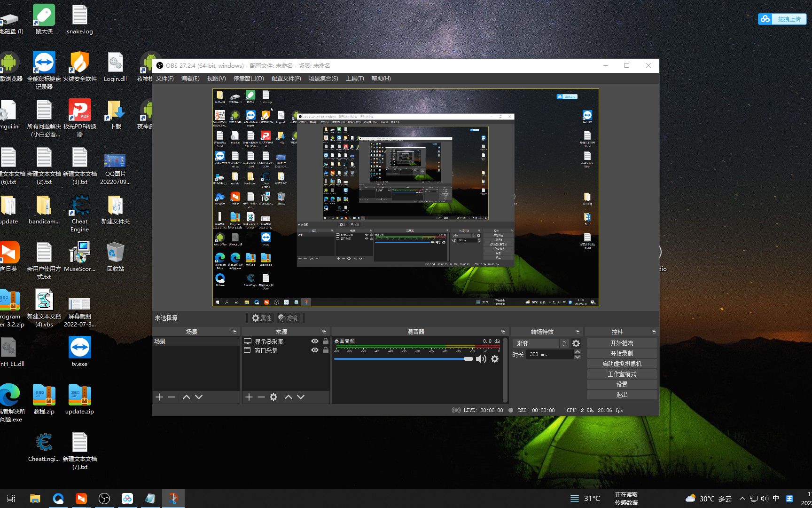The width and height of the screenshot is (812, 508).
Task: Click the Baidu Netdisk taskbar icon
Action: click(127, 499)
